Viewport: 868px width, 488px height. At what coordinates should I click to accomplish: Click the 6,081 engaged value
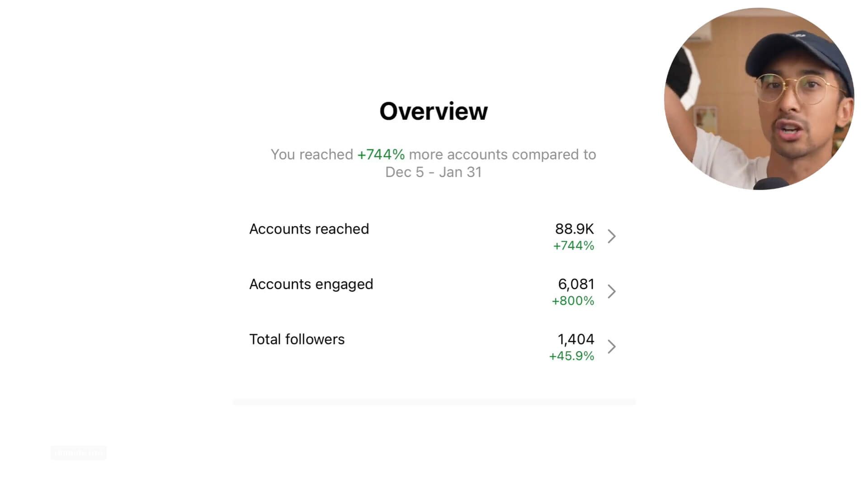[x=576, y=284]
